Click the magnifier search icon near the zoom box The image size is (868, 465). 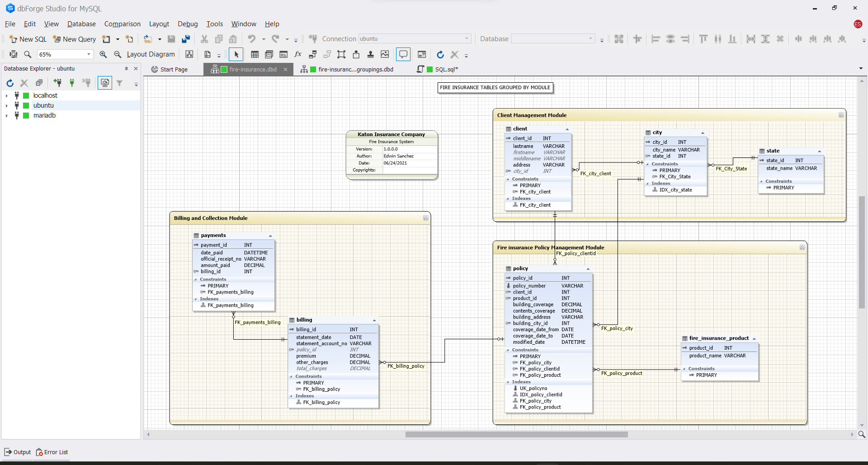point(28,54)
